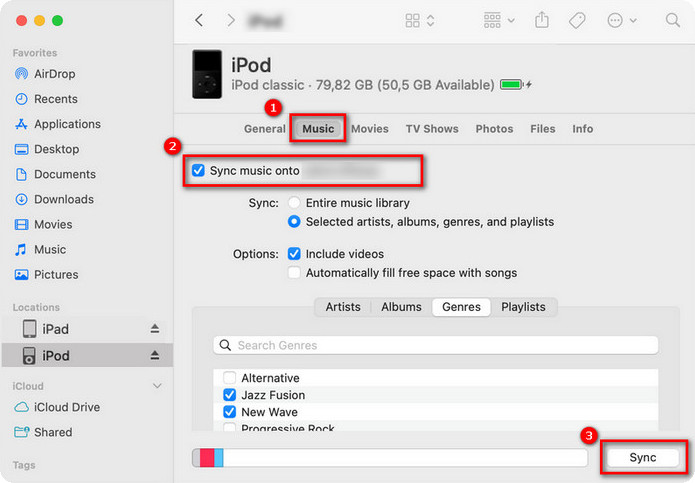Switch to the TV Shows tab
The height and width of the screenshot is (483, 695).
click(x=432, y=129)
